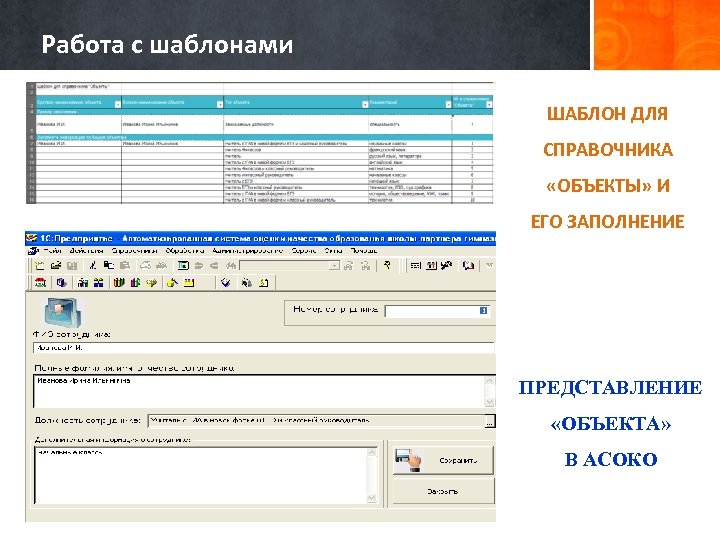Click the Save diskette toolbar icon
The height and width of the screenshot is (540, 720).
click(x=72, y=265)
